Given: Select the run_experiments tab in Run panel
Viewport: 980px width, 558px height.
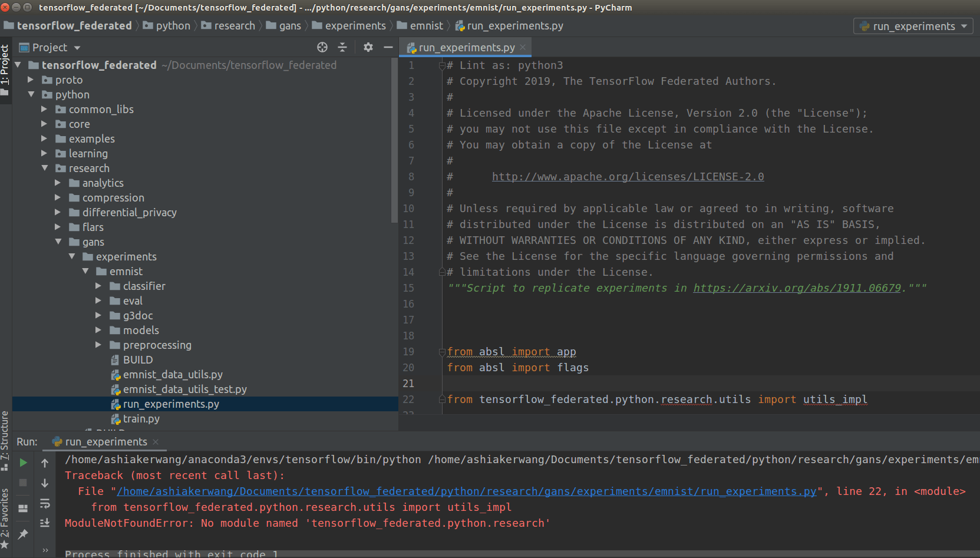Looking at the screenshot, I should (106, 441).
